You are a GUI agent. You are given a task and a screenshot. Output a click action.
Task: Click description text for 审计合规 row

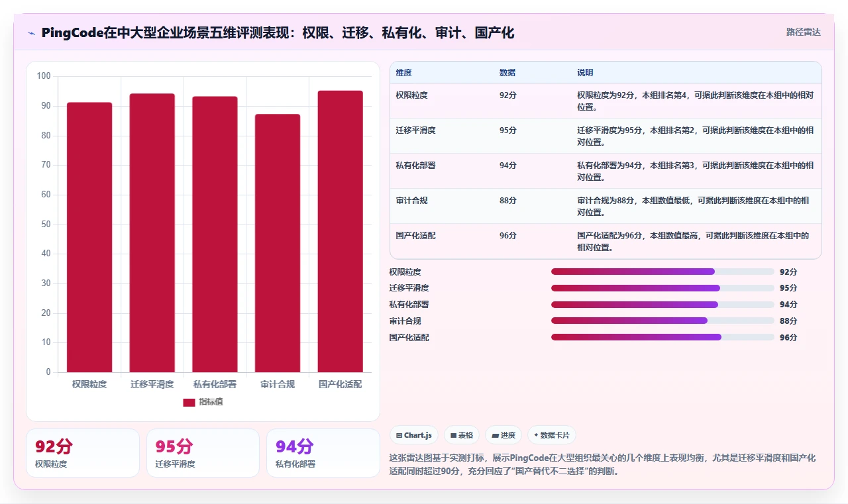pos(693,206)
